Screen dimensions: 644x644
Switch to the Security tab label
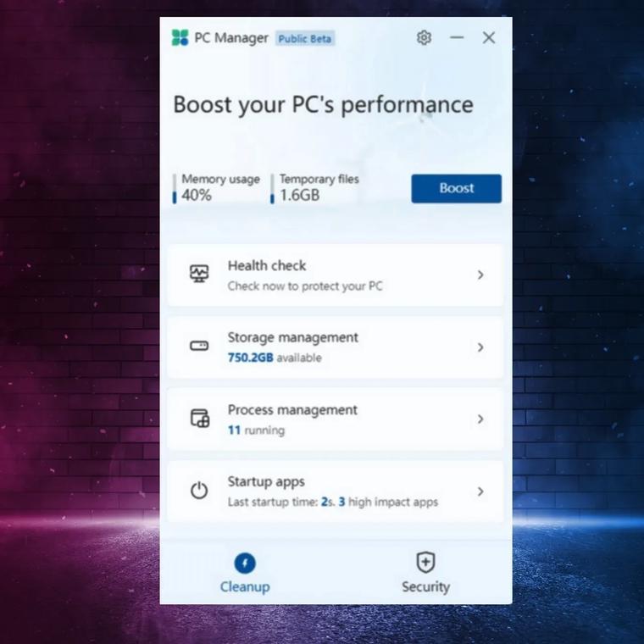(x=425, y=586)
